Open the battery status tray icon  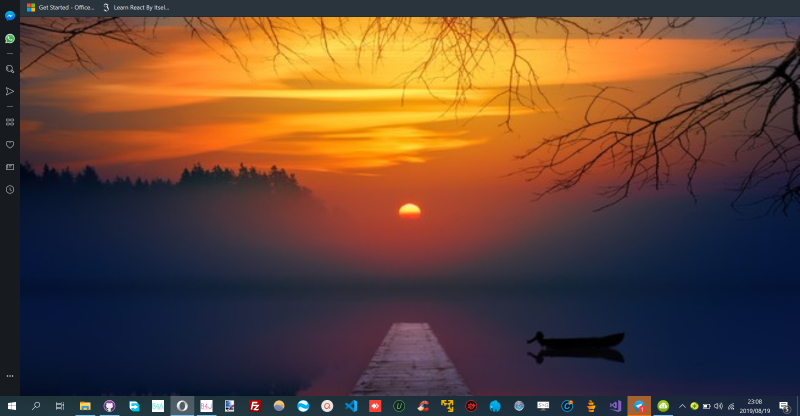pos(707,406)
